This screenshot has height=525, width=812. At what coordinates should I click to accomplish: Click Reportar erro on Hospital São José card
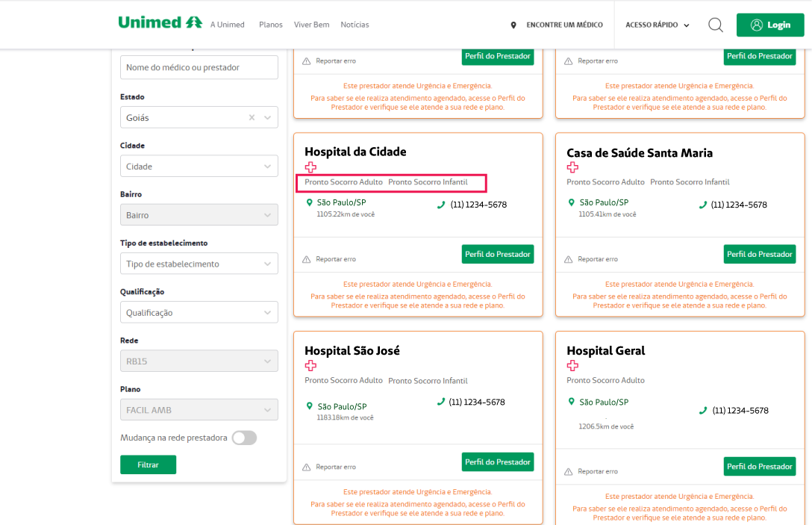pos(336,467)
